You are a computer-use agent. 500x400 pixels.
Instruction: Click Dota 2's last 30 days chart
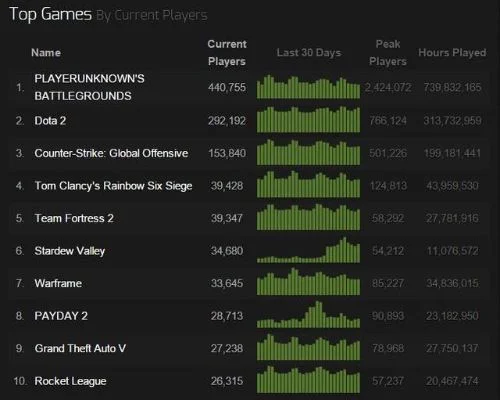pyautogui.click(x=308, y=119)
